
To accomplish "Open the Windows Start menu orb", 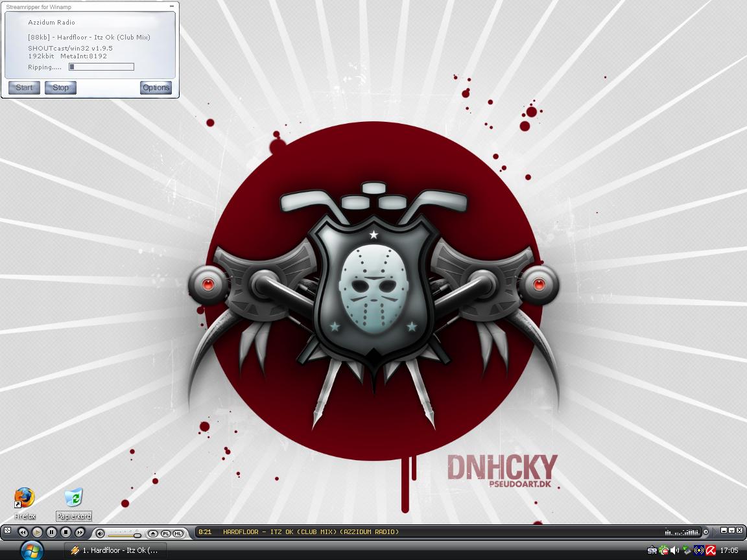I will [32, 550].
